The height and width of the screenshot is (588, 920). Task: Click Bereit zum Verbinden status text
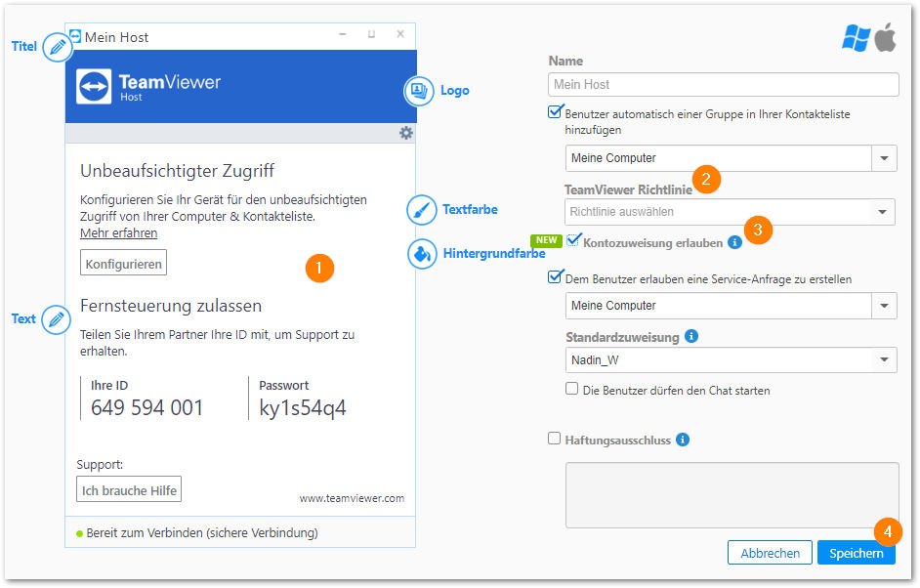pos(202,533)
